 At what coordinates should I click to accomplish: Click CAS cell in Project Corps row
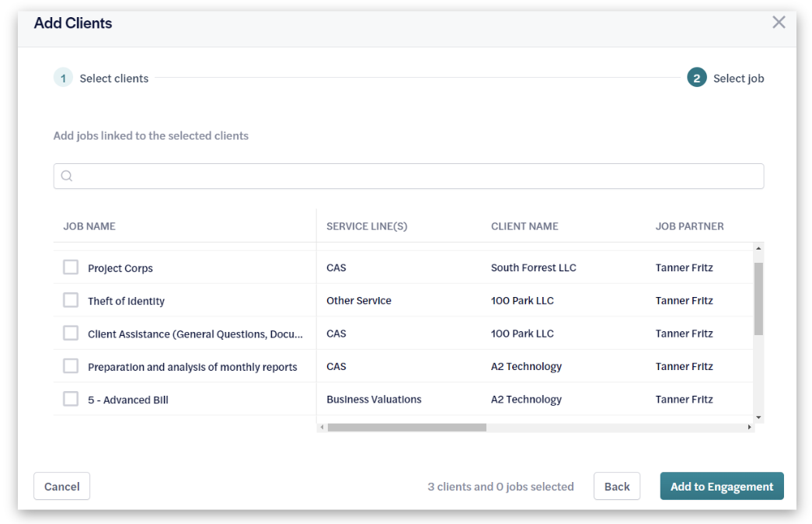point(336,267)
